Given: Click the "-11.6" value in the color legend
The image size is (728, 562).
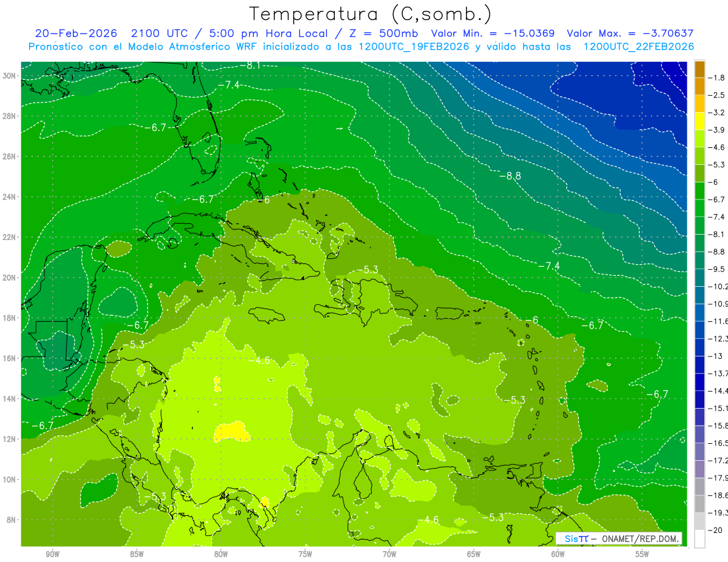Looking at the screenshot, I should (718, 321).
